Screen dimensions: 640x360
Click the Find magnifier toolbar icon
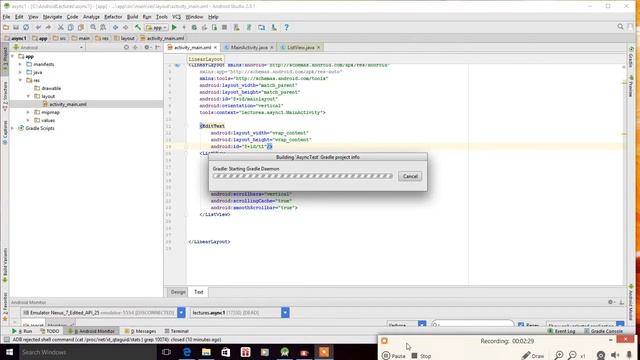[x=93, y=27]
